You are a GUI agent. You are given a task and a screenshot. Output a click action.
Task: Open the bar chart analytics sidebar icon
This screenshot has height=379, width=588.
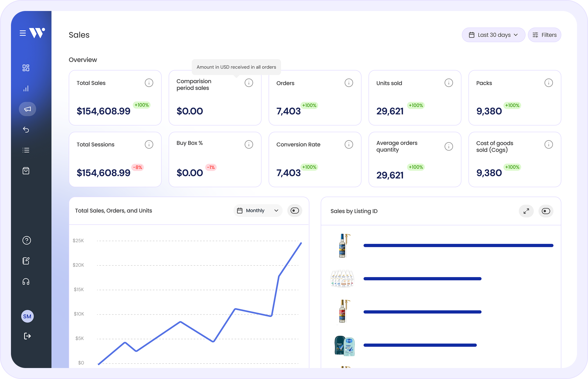click(26, 88)
